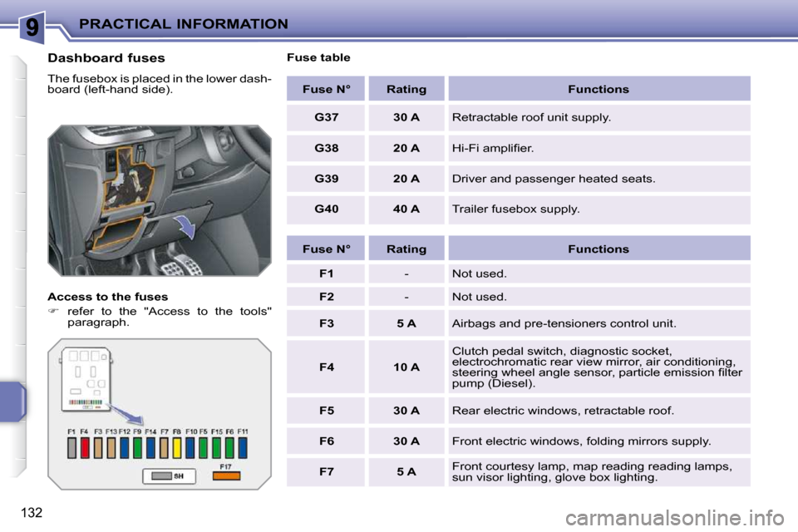
Task: Click the tan F7 fuse in diagram
Action: [164, 448]
